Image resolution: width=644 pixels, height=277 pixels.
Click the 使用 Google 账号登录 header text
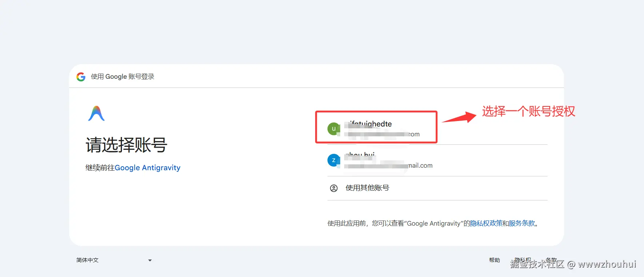click(x=123, y=77)
